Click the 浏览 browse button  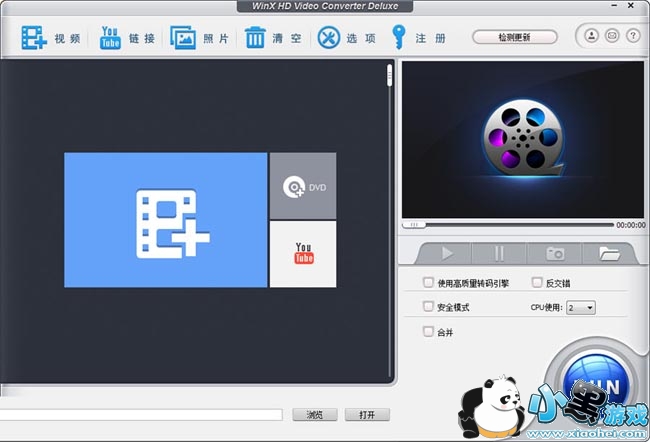tap(315, 414)
